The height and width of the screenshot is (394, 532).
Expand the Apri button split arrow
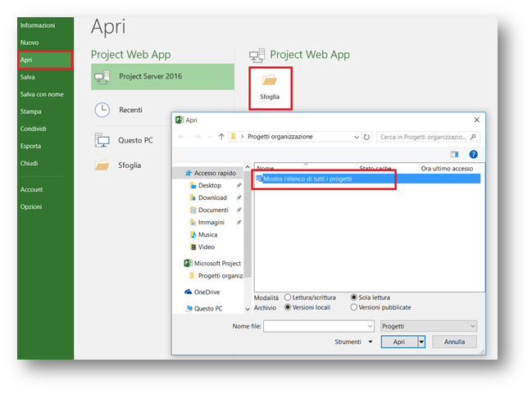tap(421, 342)
